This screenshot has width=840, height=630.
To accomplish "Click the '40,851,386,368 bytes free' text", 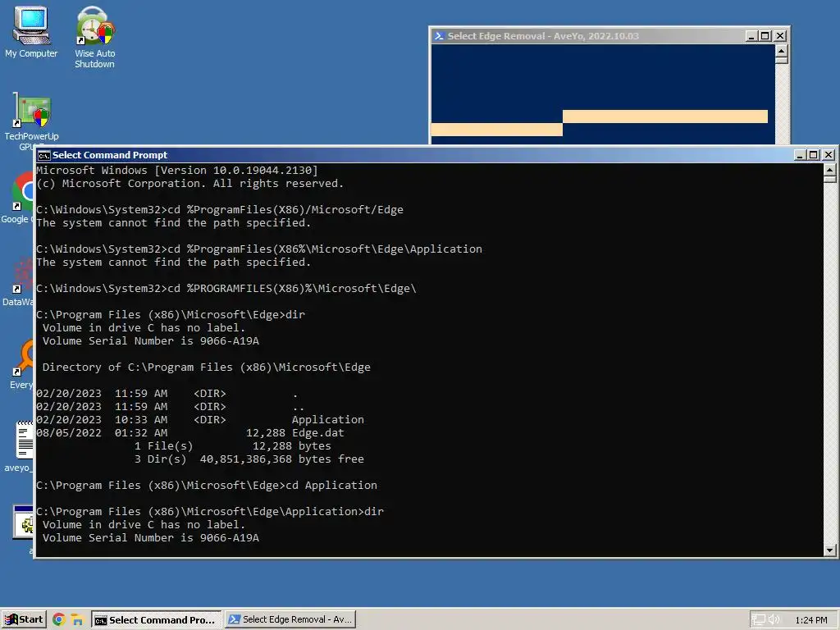I will pyautogui.click(x=282, y=459).
